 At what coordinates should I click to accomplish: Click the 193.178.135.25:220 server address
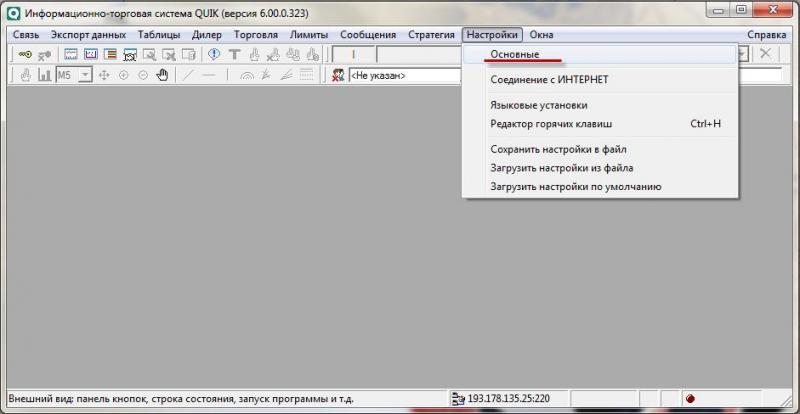point(508,398)
